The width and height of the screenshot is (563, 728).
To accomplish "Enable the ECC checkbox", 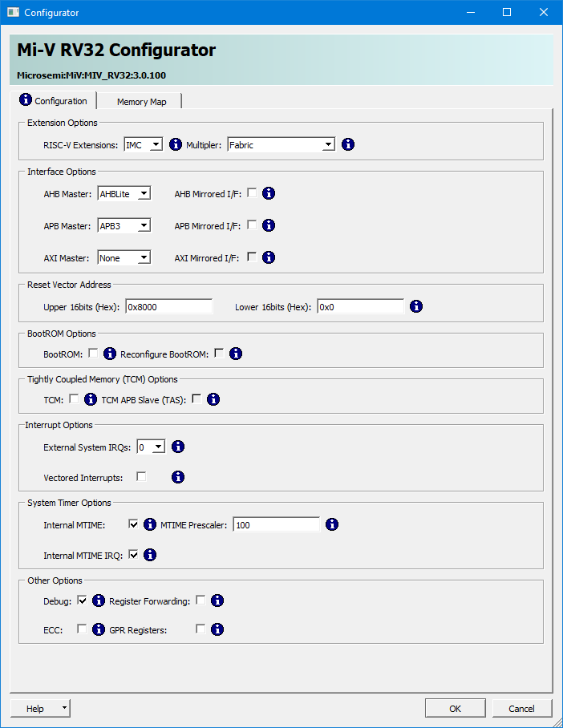I will [x=82, y=629].
